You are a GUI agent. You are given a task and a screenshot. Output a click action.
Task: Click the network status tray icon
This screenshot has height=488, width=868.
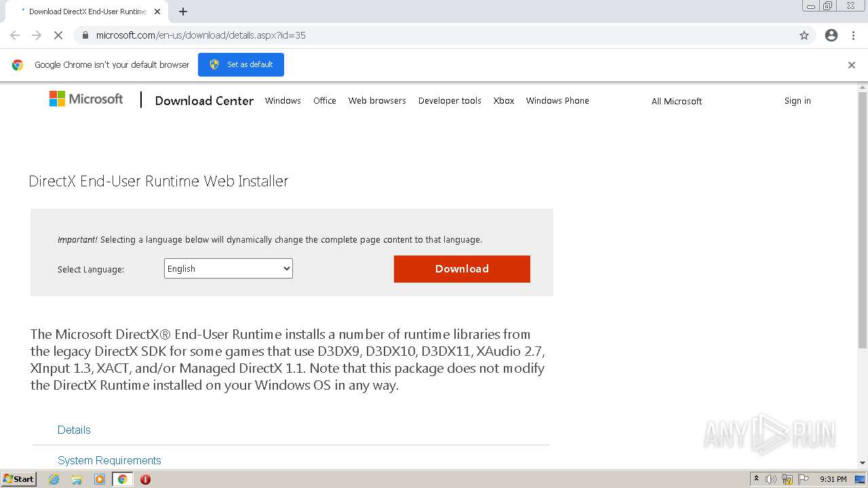[x=787, y=479]
